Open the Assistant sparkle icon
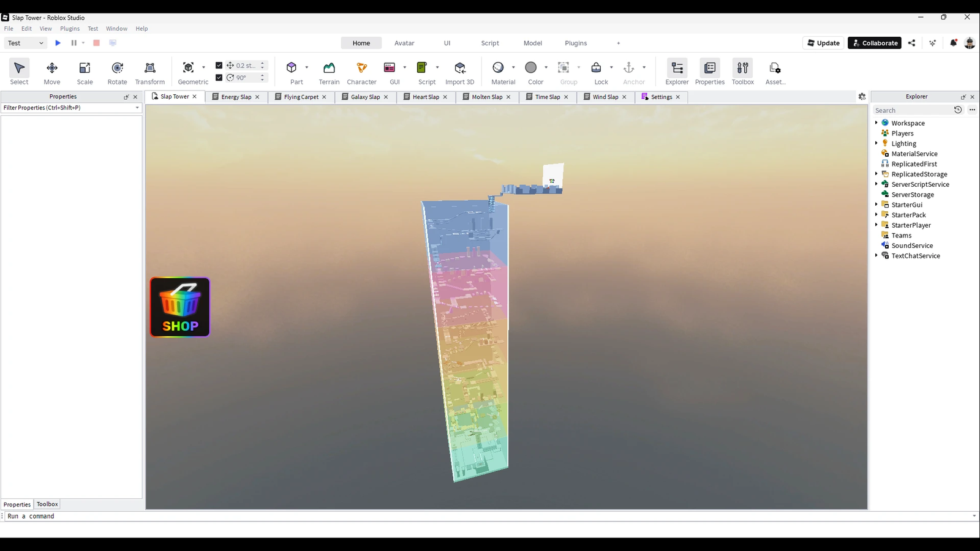This screenshot has height=551, width=980. [x=932, y=43]
